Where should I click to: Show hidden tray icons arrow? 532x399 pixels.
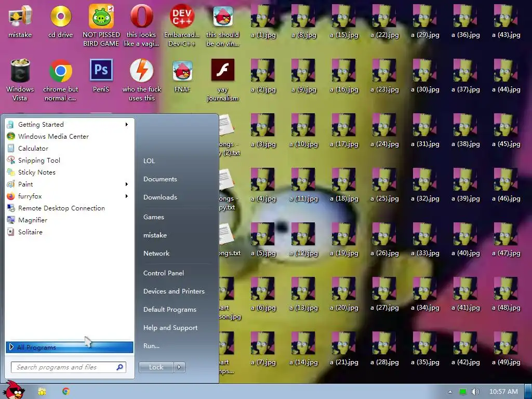450,392
